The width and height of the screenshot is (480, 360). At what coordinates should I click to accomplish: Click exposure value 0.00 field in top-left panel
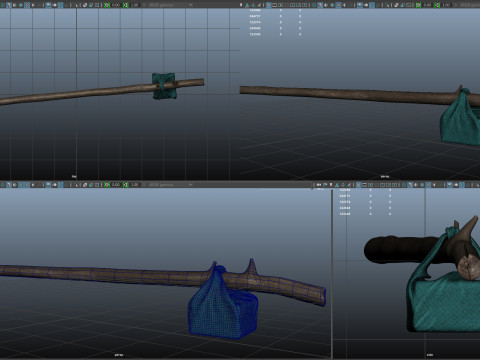tap(116, 5)
